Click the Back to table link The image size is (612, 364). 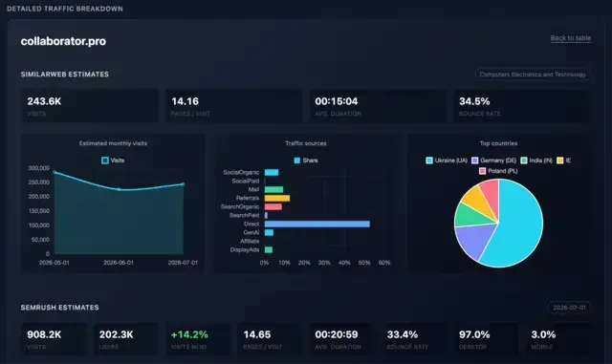570,38
